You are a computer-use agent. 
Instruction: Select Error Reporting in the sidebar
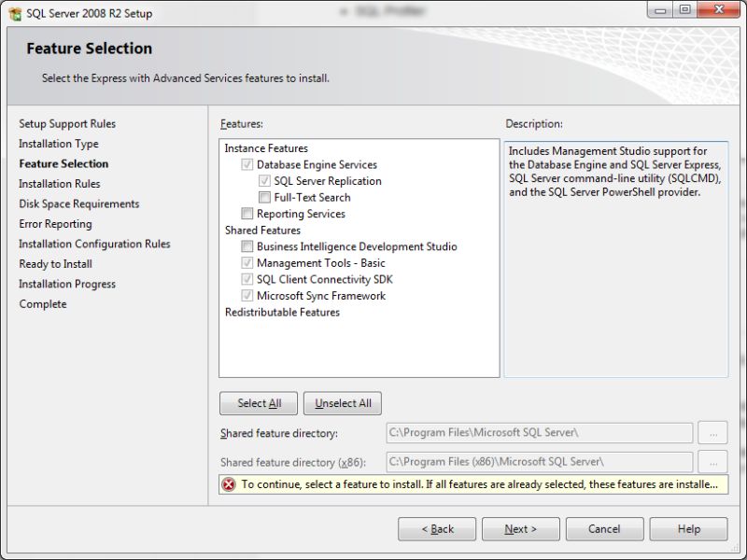coord(55,224)
